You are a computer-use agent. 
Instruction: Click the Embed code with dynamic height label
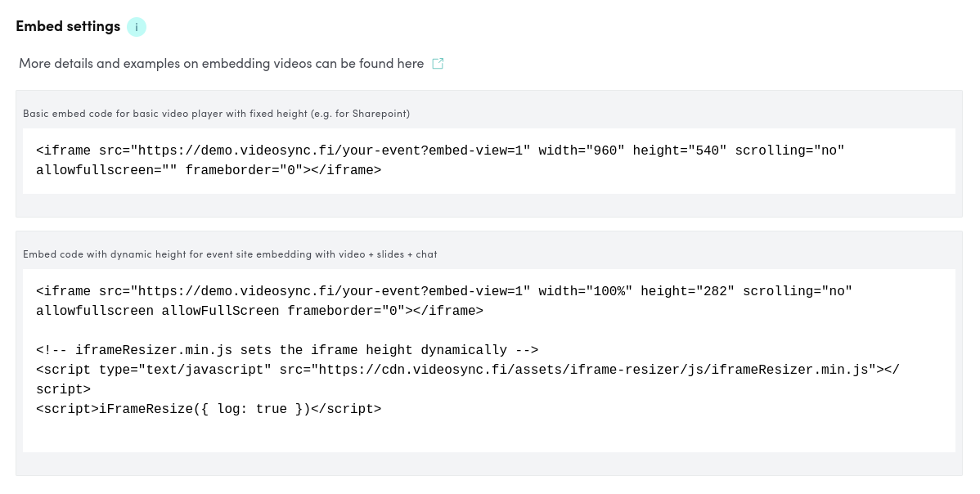pyautogui.click(x=230, y=254)
